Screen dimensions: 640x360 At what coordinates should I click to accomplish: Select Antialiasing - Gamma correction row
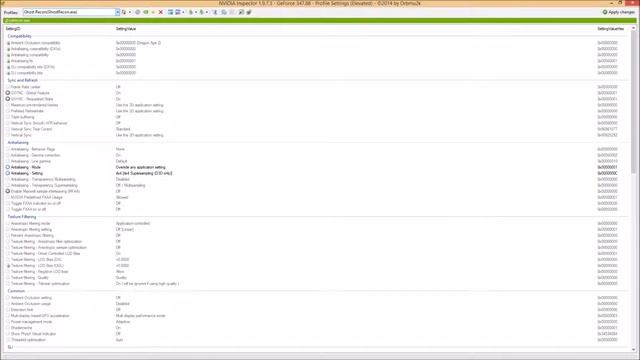click(317, 155)
